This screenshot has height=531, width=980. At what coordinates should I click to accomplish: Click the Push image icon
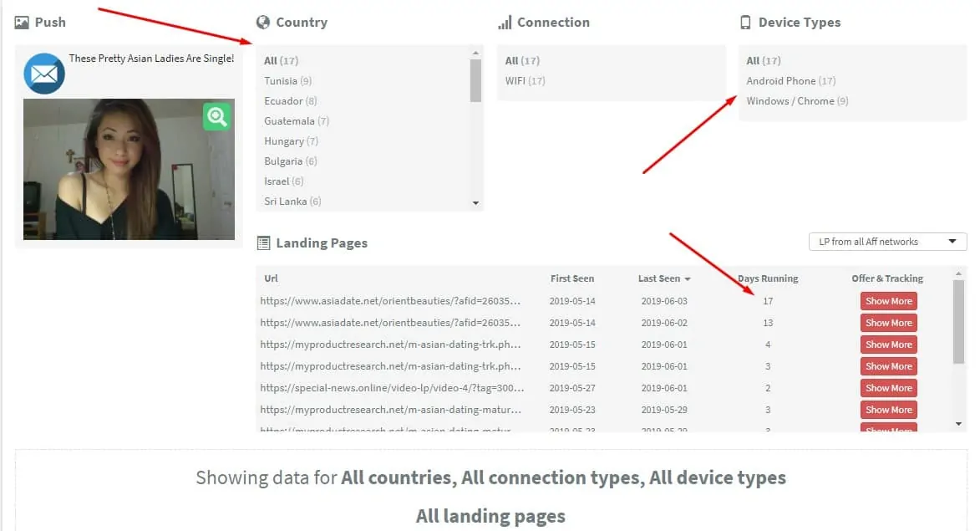tap(22, 23)
